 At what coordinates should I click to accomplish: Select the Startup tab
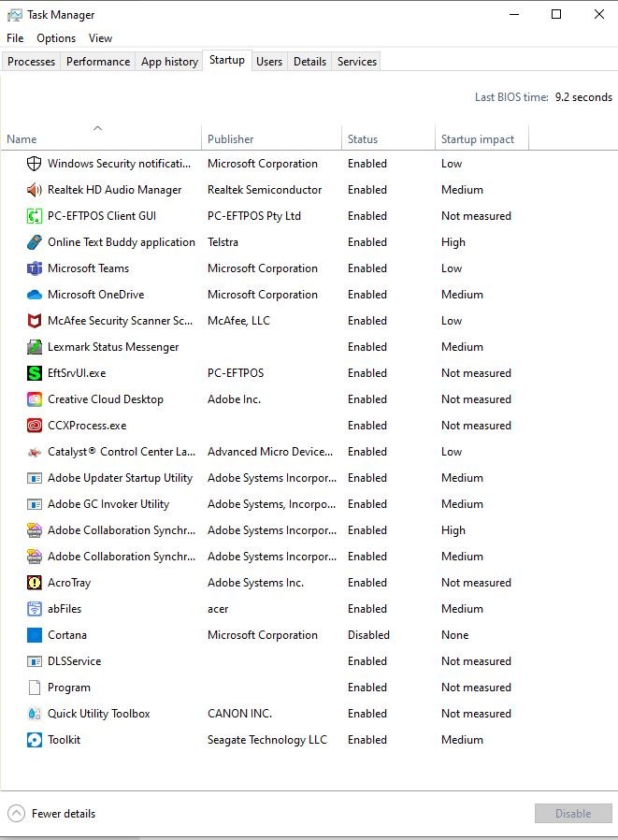[x=227, y=60]
